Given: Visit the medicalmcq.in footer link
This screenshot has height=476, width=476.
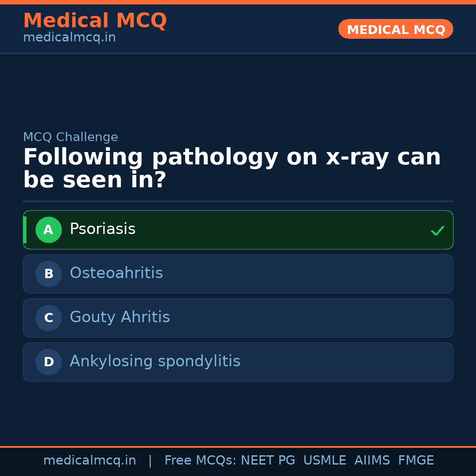Looking at the screenshot, I should click(x=90, y=460).
